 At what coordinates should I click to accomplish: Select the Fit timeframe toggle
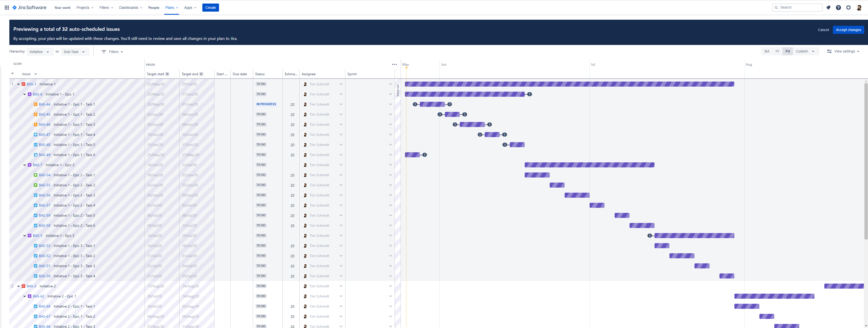(x=788, y=52)
